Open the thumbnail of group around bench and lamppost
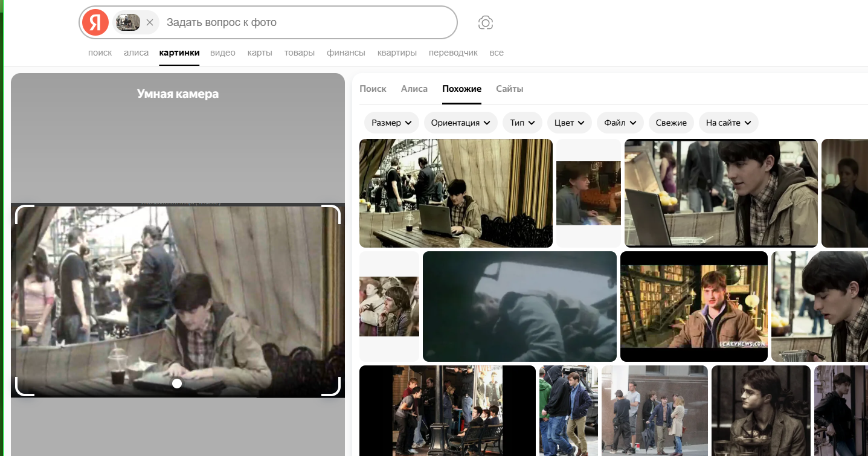868x456 pixels. tap(448, 411)
